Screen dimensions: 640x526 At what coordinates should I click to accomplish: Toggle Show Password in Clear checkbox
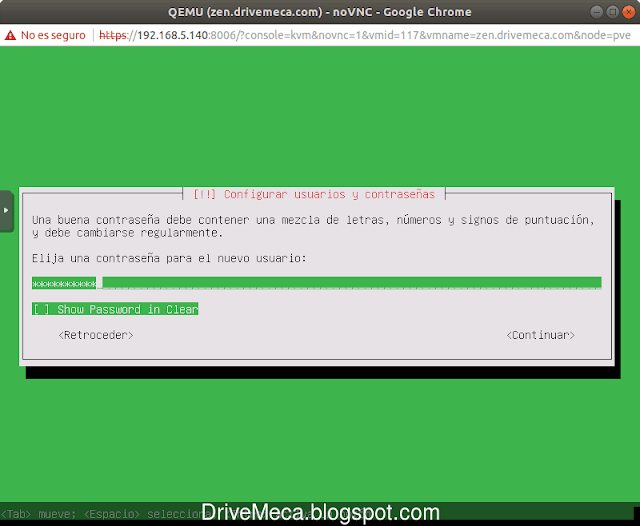pyautogui.click(x=115, y=309)
